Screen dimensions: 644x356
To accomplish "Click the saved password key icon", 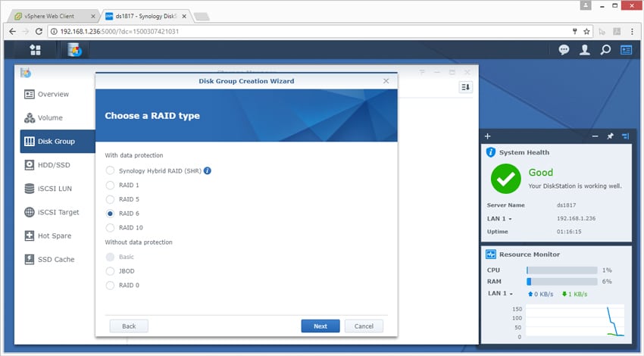I will [574, 32].
